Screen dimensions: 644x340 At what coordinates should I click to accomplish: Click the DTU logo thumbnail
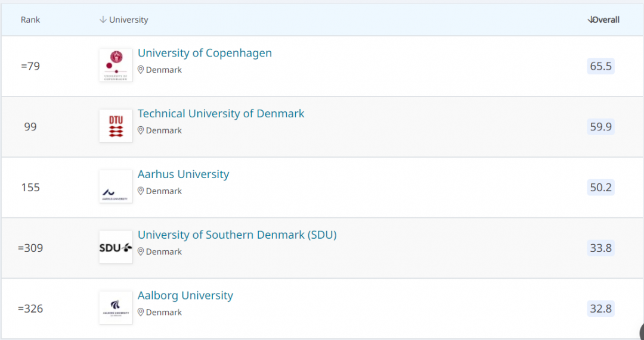[x=116, y=126]
